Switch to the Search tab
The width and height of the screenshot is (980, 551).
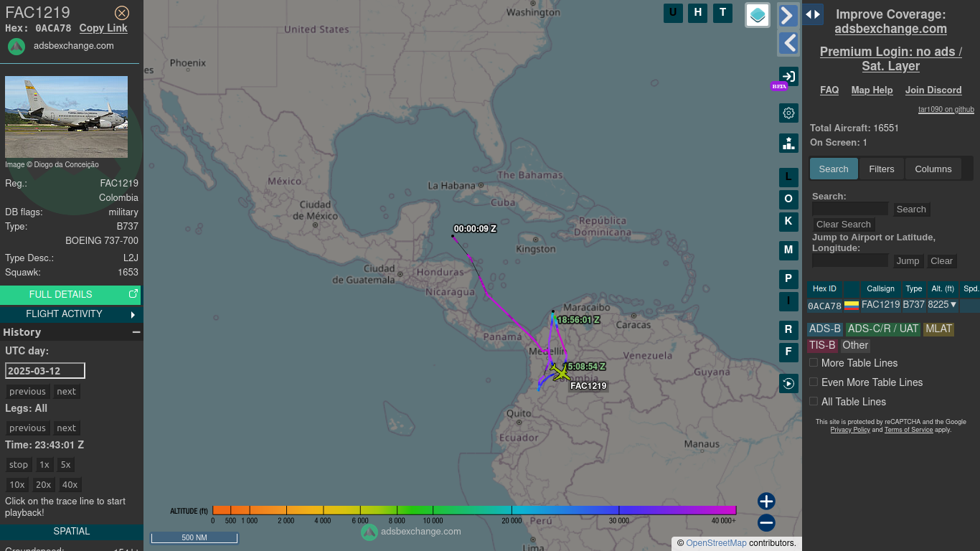pos(834,169)
